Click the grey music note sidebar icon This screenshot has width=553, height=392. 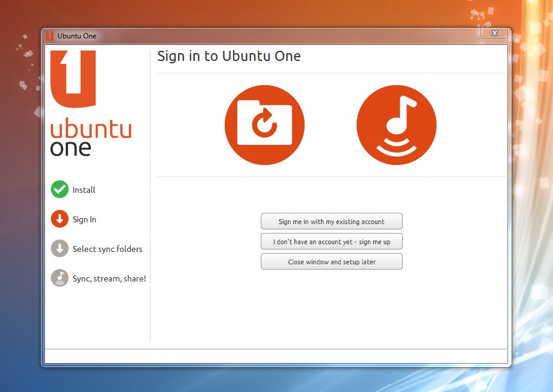point(60,278)
